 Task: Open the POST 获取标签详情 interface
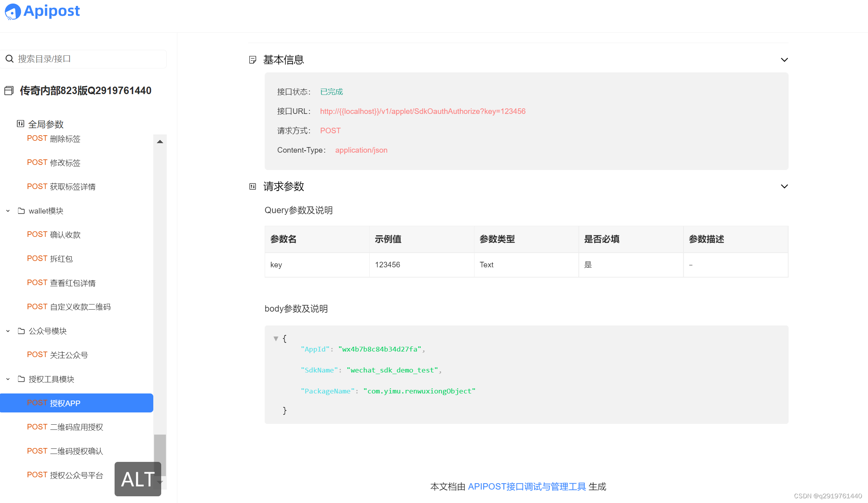pyautogui.click(x=61, y=187)
